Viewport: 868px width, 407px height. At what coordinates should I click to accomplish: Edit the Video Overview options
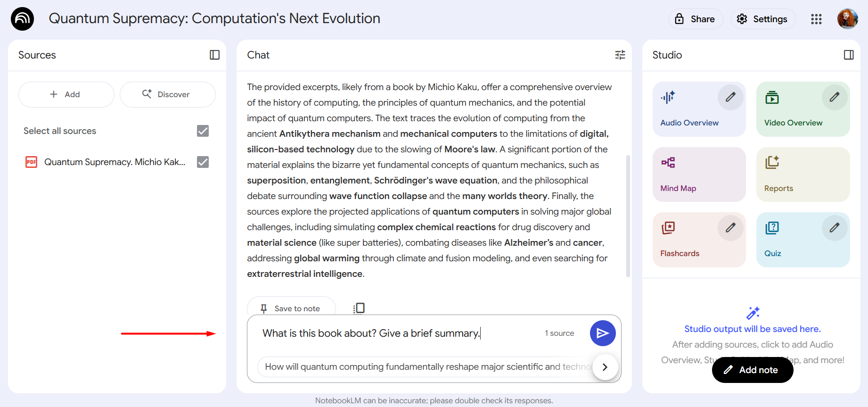pos(835,97)
